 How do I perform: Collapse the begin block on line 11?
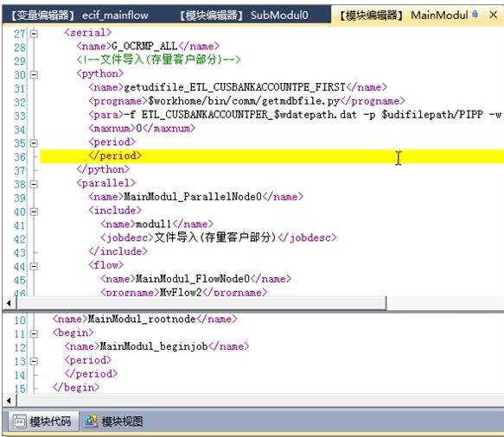(x=34, y=334)
